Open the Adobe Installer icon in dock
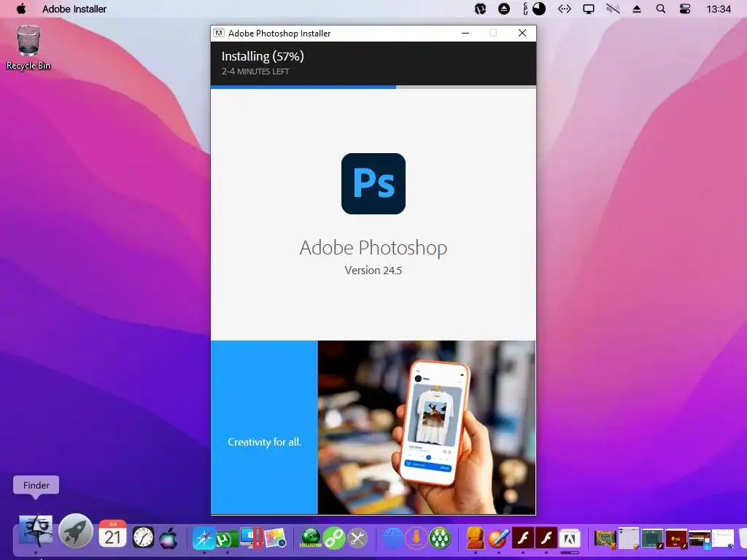The height and width of the screenshot is (560, 747). click(569, 539)
